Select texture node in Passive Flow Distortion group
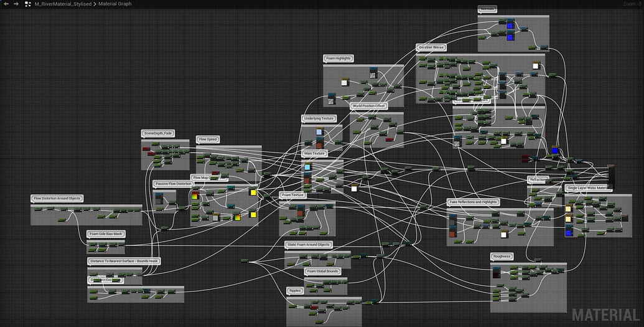 (x=159, y=200)
